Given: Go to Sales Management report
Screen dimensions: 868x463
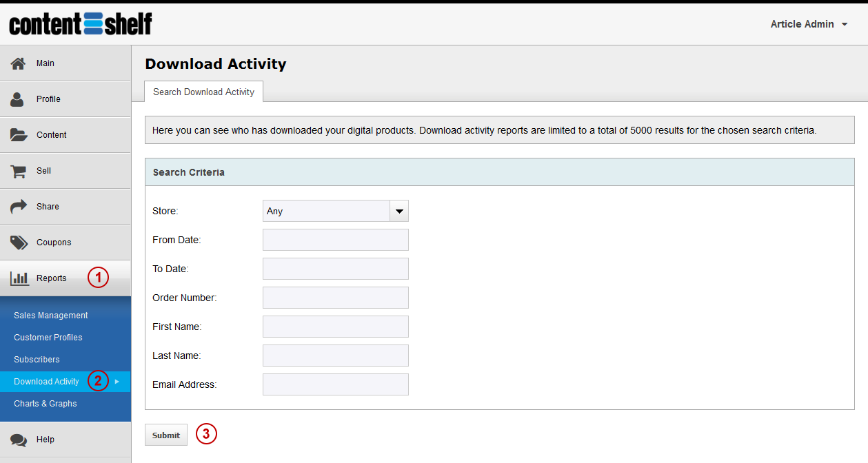Looking at the screenshot, I should point(51,316).
